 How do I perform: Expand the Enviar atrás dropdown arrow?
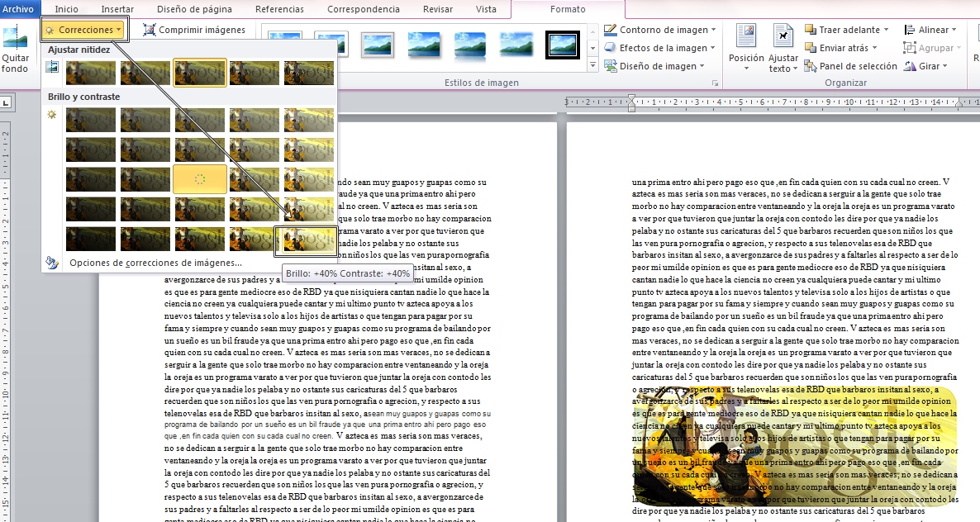pyautogui.click(x=874, y=47)
